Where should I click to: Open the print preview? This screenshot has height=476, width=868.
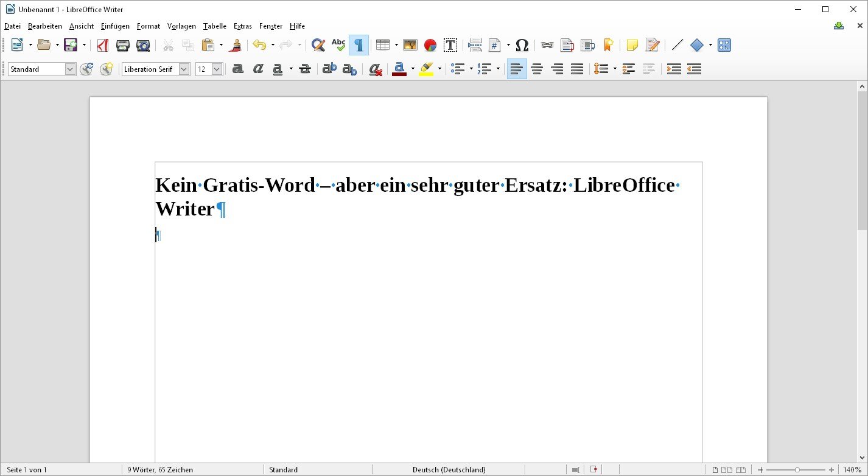click(x=143, y=45)
